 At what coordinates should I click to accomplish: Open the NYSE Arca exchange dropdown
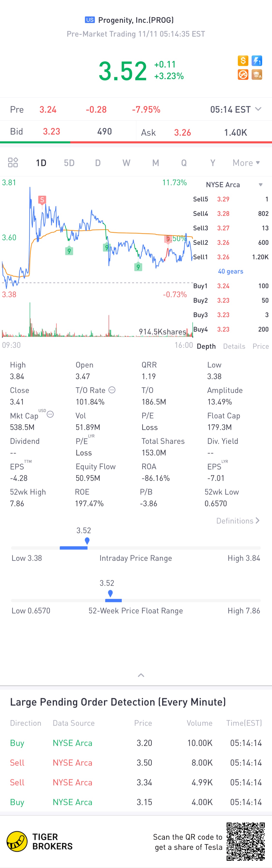coord(234,185)
